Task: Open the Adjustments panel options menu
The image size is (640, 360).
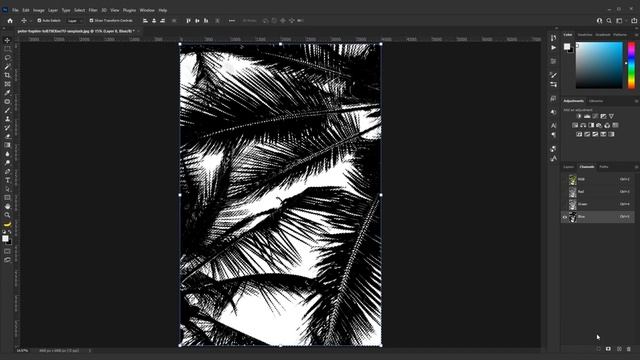Action: click(636, 101)
